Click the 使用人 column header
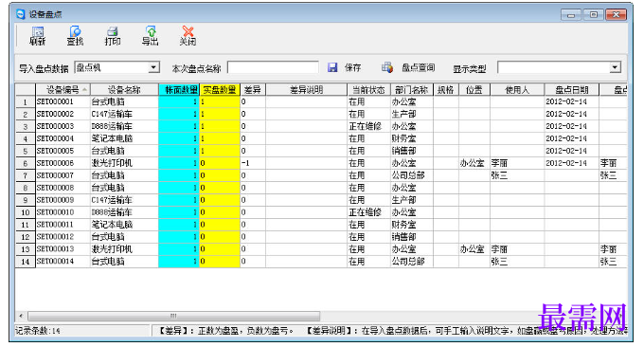Screen dimensions: 644x347 pyautogui.click(x=517, y=90)
